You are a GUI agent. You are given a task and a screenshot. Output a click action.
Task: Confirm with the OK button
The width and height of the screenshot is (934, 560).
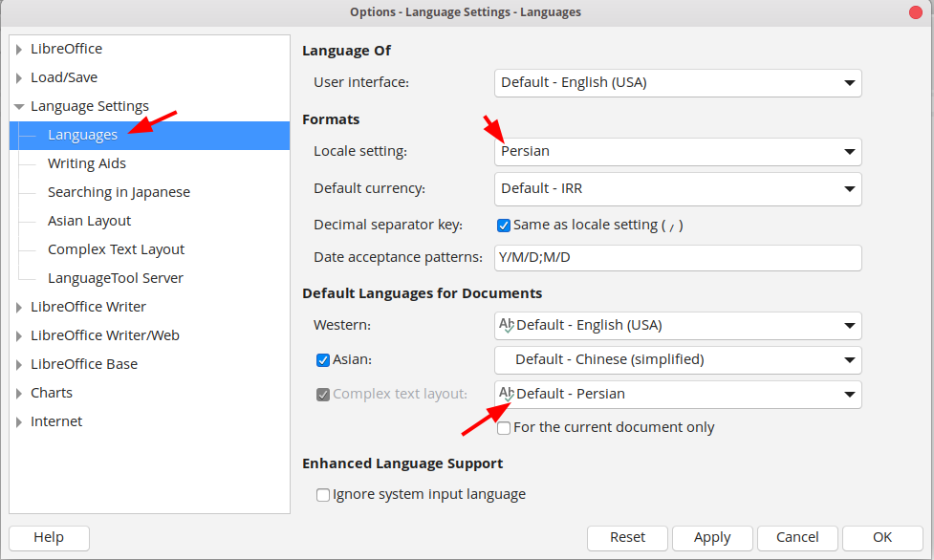[x=882, y=538]
